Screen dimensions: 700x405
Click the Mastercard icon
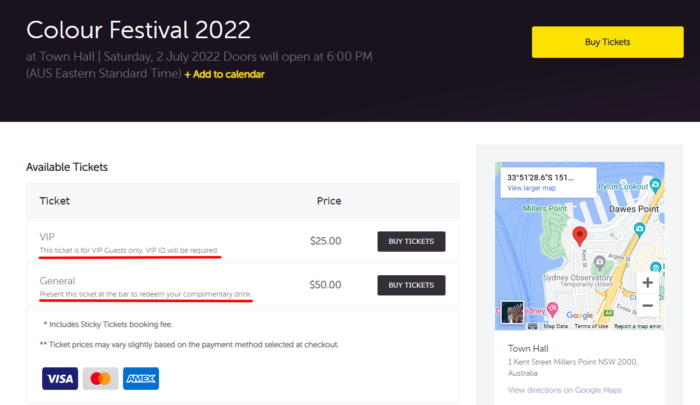tap(100, 379)
